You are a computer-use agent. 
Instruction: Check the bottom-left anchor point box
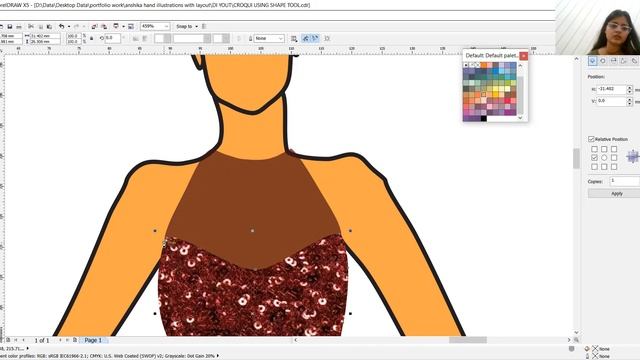click(594, 167)
